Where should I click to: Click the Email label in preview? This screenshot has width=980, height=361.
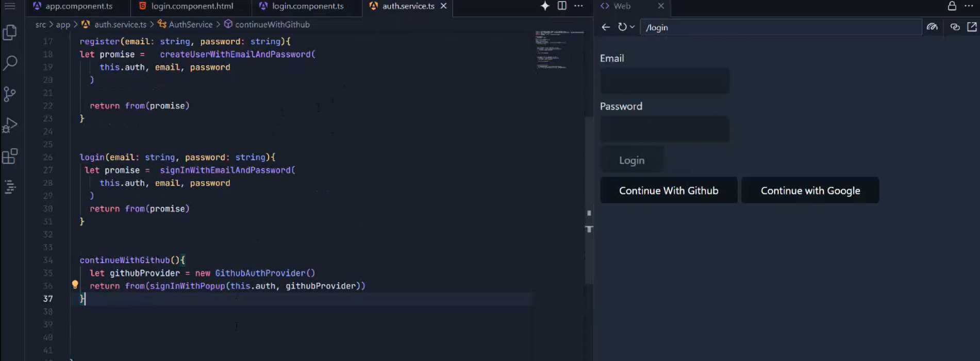[x=612, y=58]
